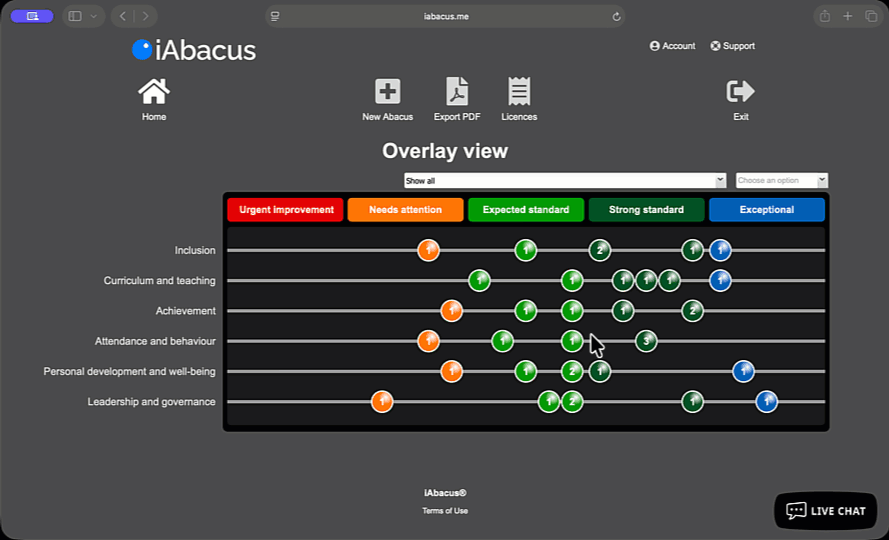Select the Urgent improvement header
Image resolution: width=889 pixels, height=540 pixels.
[x=285, y=210]
